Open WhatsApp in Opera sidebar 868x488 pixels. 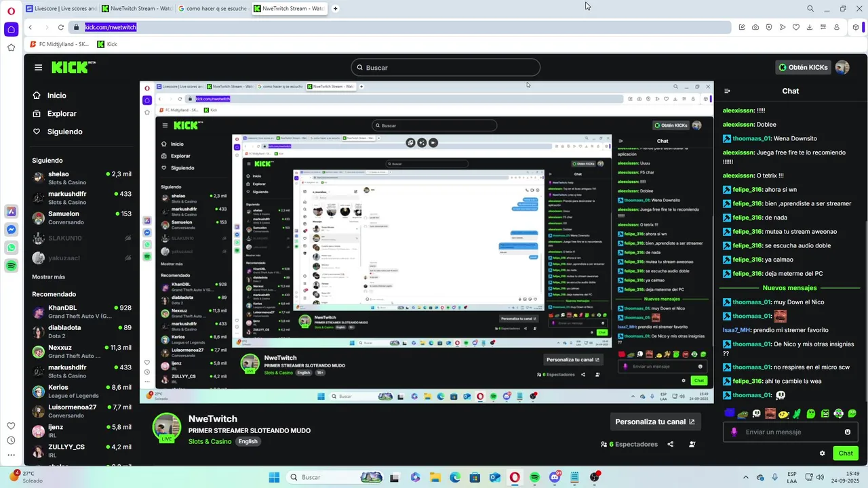pos(11,248)
